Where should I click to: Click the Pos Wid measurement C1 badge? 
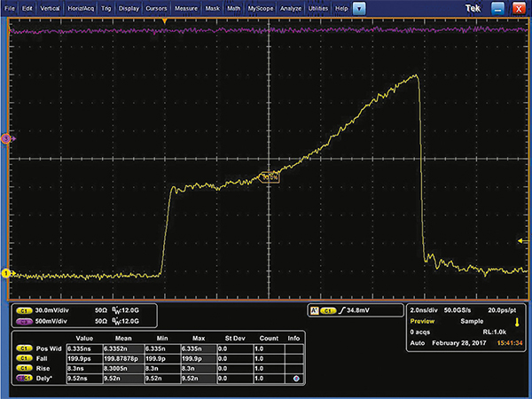pyautogui.click(x=24, y=348)
